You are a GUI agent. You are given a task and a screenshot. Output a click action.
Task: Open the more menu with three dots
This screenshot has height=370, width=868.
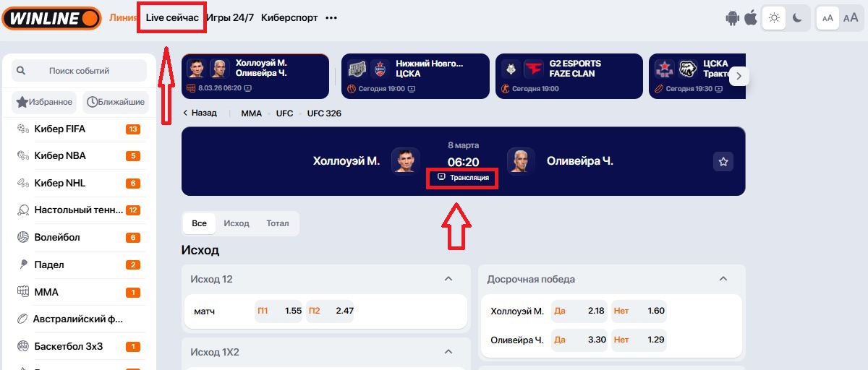pos(331,18)
